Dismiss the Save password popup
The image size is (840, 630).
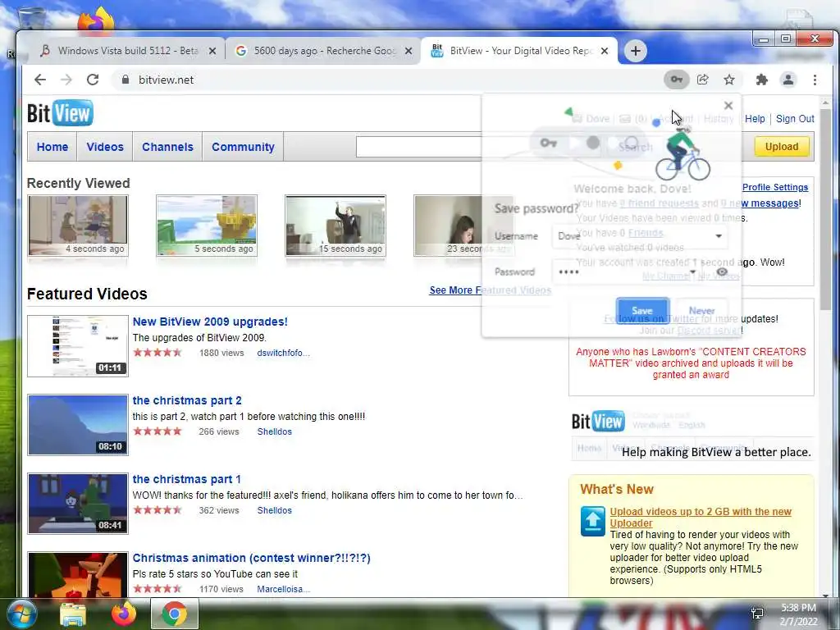(x=728, y=106)
